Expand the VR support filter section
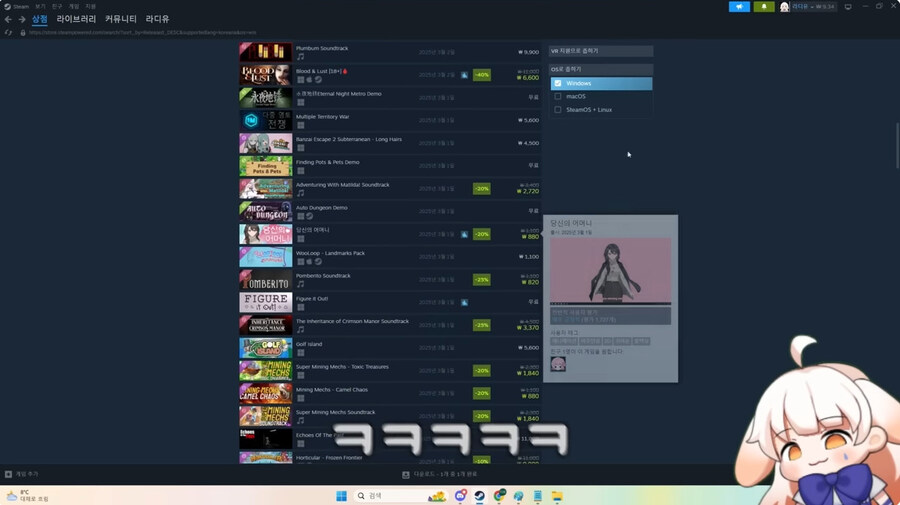Screen dimensions: 900x505 600,50
